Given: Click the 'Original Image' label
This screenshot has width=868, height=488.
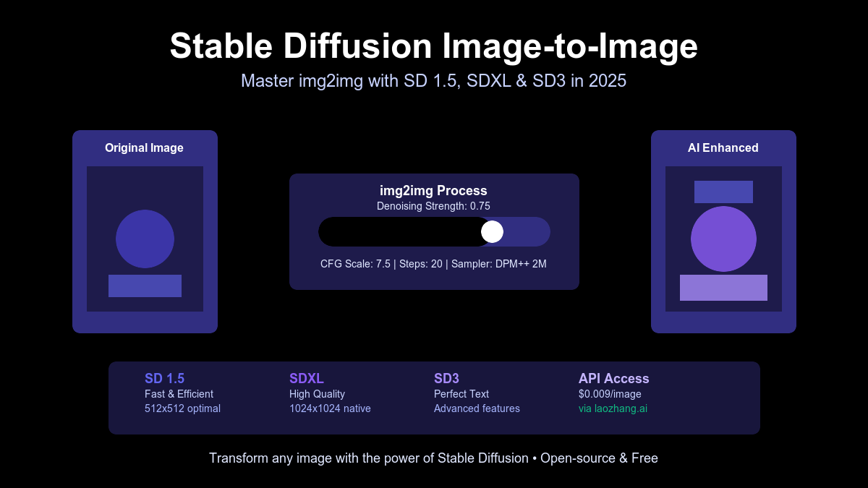Looking at the screenshot, I should [144, 147].
